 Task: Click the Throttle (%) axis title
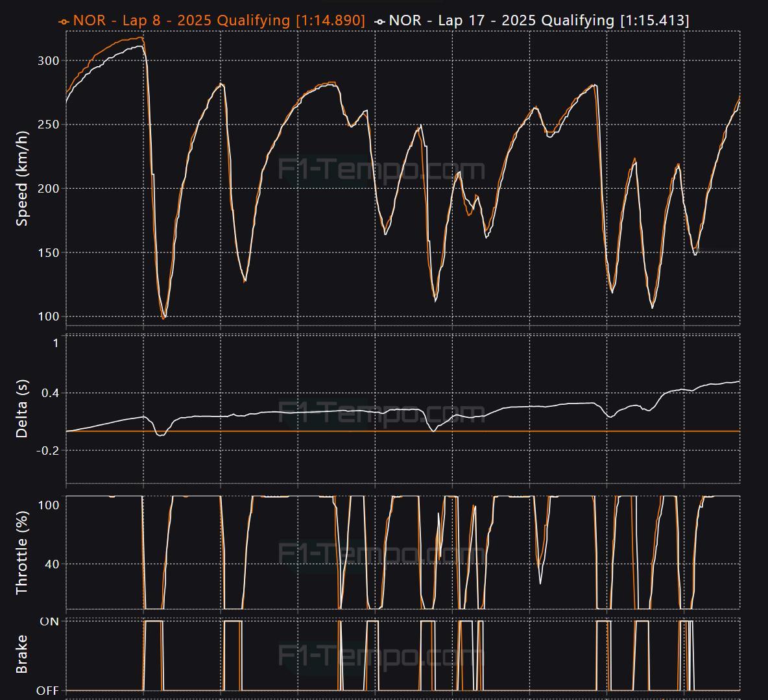[21, 553]
